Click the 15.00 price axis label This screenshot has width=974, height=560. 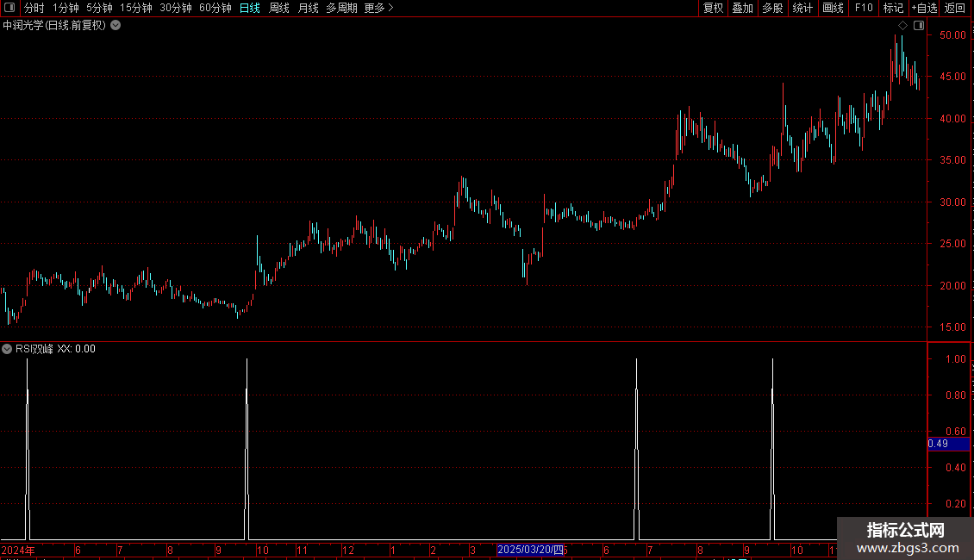[952, 327]
